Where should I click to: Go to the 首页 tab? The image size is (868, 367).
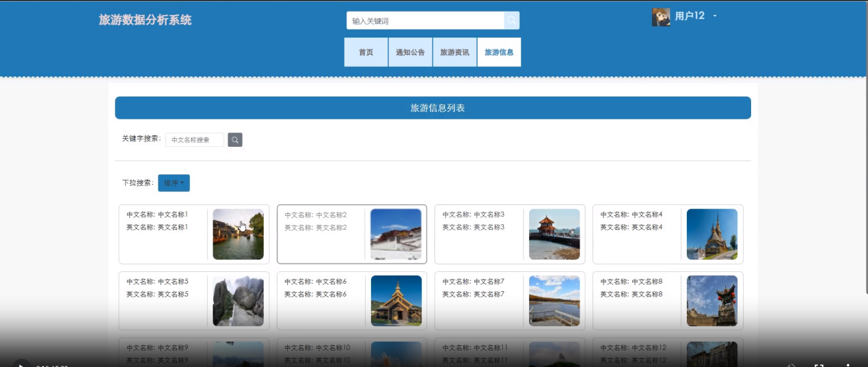pos(366,52)
